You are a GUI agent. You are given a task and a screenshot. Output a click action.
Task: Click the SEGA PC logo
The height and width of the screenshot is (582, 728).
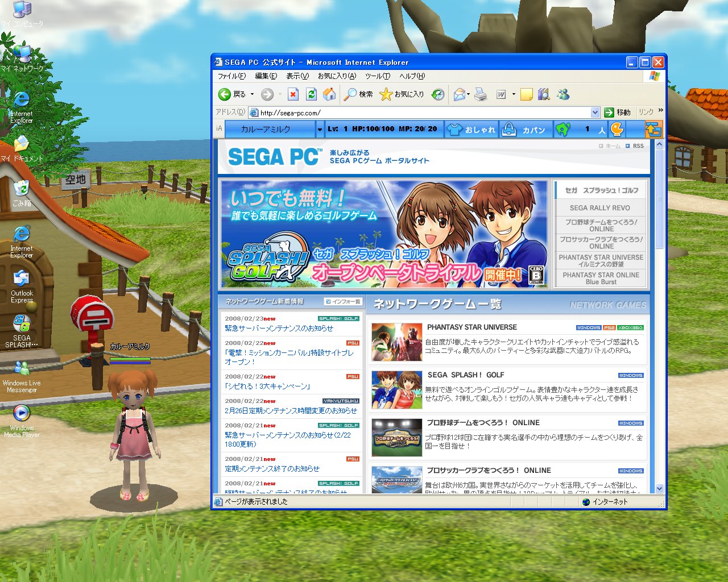pyautogui.click(x=275, y=157)
